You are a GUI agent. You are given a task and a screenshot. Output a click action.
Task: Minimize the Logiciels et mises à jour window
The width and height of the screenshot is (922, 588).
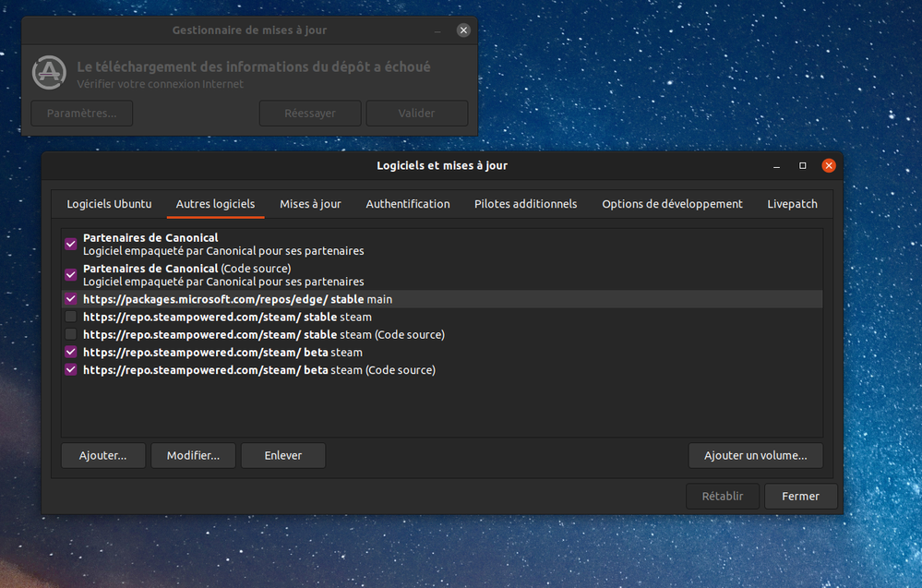click(x=777, y=166)
